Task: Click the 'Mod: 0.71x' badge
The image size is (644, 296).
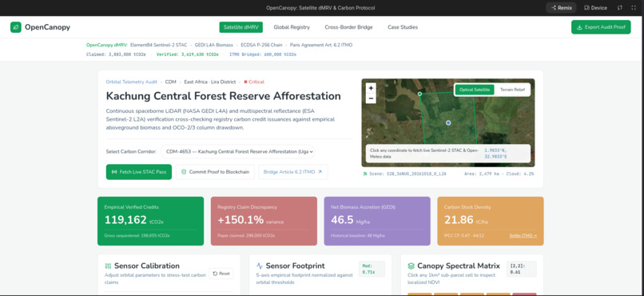Action: (x=372, y=269)
